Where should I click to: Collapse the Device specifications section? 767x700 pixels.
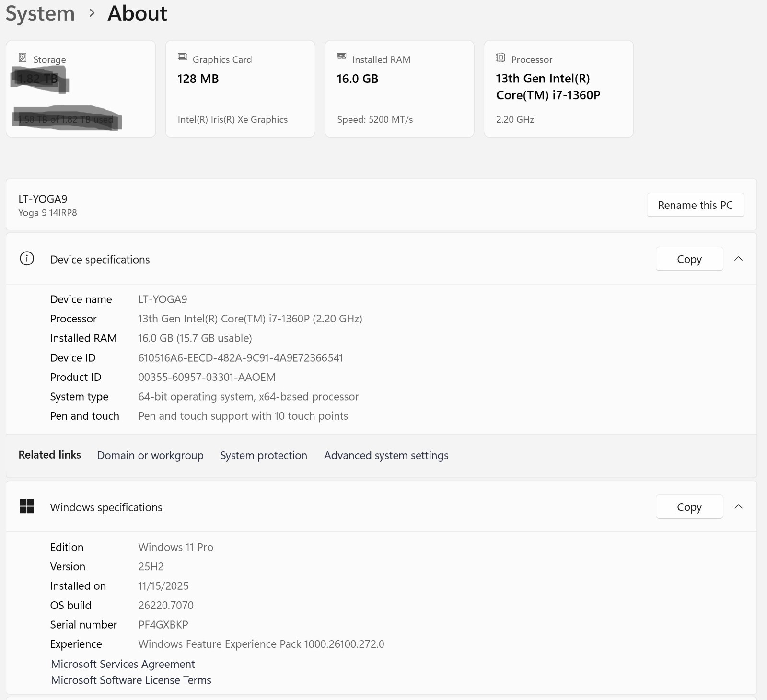(x=739, y=259)
